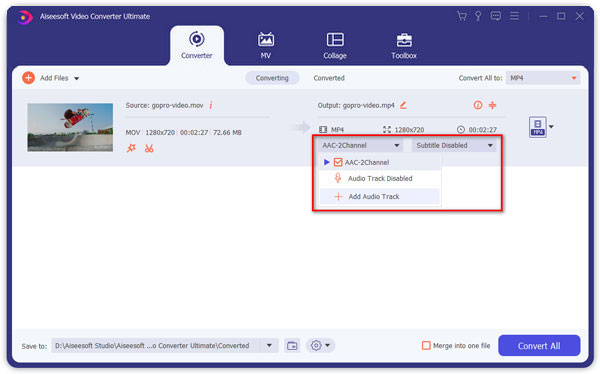Screen dimensions: 600x374
Task: Switch to the MV tab
Action: 266,45
